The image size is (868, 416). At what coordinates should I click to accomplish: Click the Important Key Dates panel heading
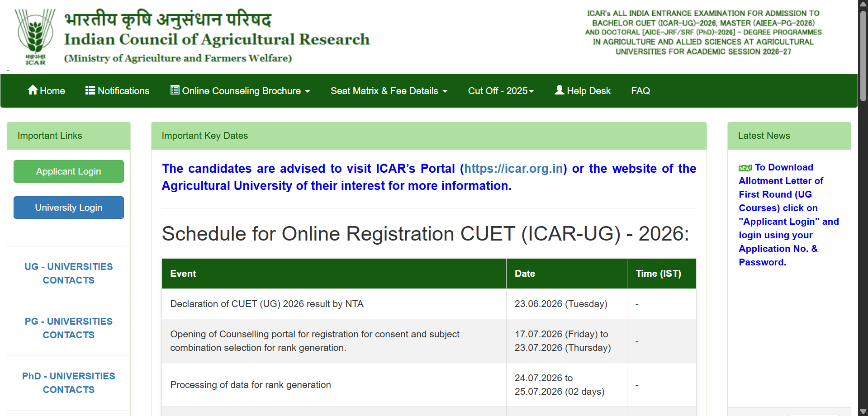[205, 136]
